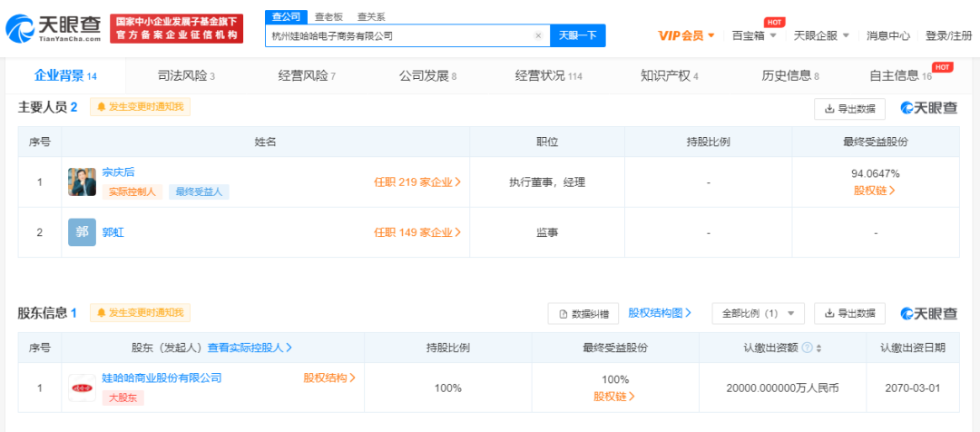Click the bell icon in 股东信息 notification
980x432 pixels.
[101, 313]
